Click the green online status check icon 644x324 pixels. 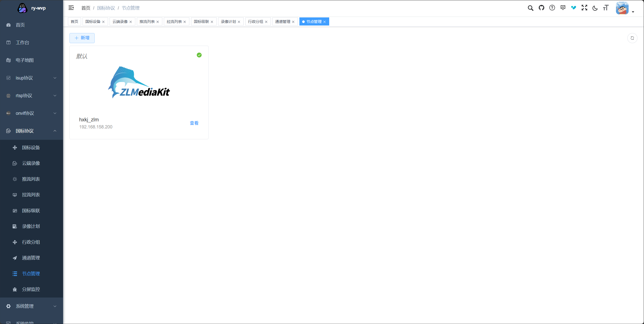point(199,55)
